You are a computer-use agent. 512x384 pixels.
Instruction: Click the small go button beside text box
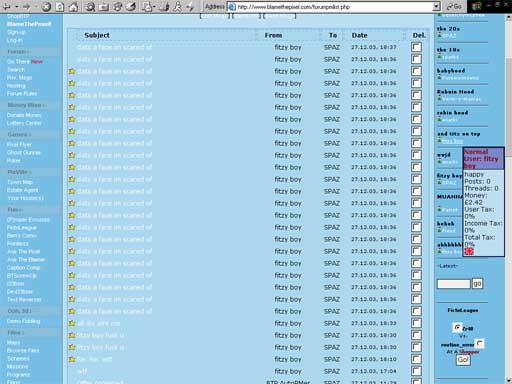[477, 284]
